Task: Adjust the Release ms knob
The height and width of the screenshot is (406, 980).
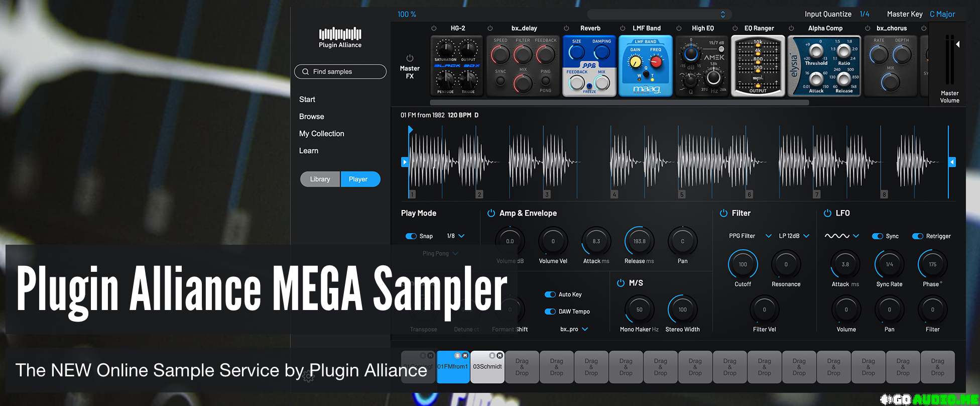Action: click(639, 241)
